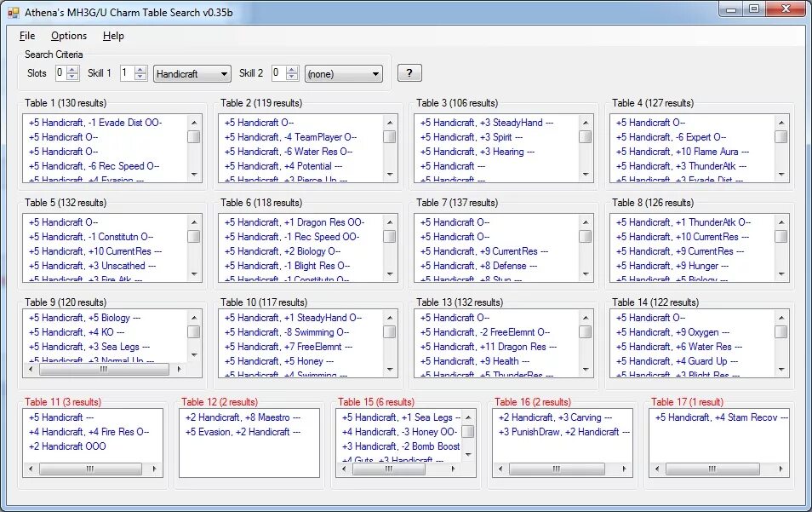Increase the Skill 2 value with up arrow
812x512 pixels.
click(x=292, y=70)
